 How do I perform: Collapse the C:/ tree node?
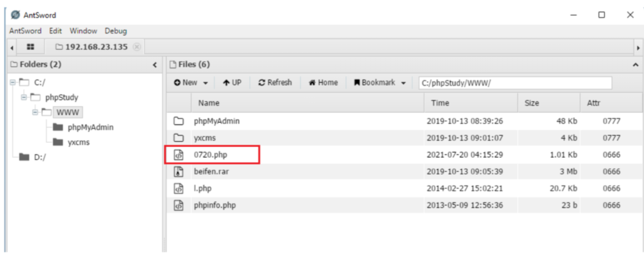click(13, 82)
